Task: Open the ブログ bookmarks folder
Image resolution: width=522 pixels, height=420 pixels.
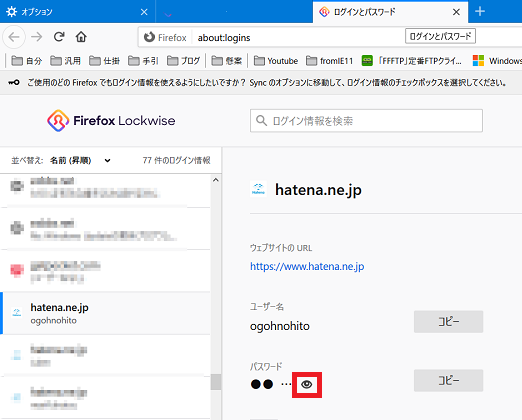Action: click(x=183, y=61)
